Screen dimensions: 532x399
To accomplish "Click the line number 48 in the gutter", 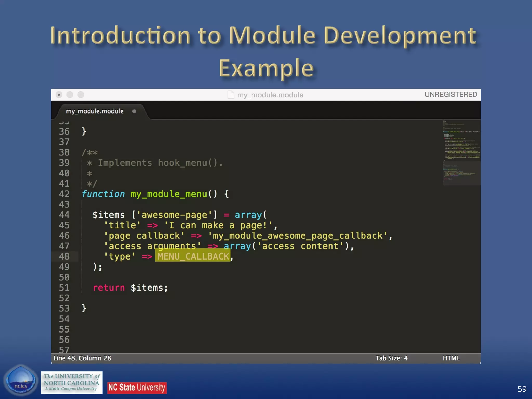I will click(x=64, y=256).
